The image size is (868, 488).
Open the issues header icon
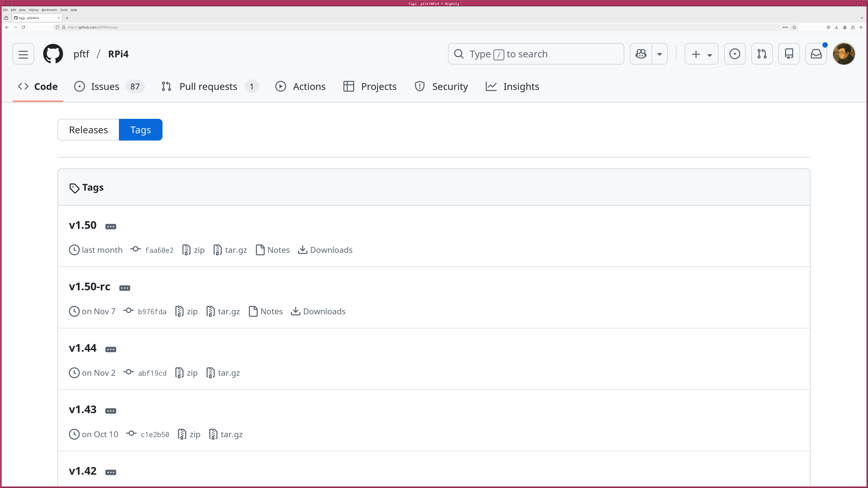735,54
